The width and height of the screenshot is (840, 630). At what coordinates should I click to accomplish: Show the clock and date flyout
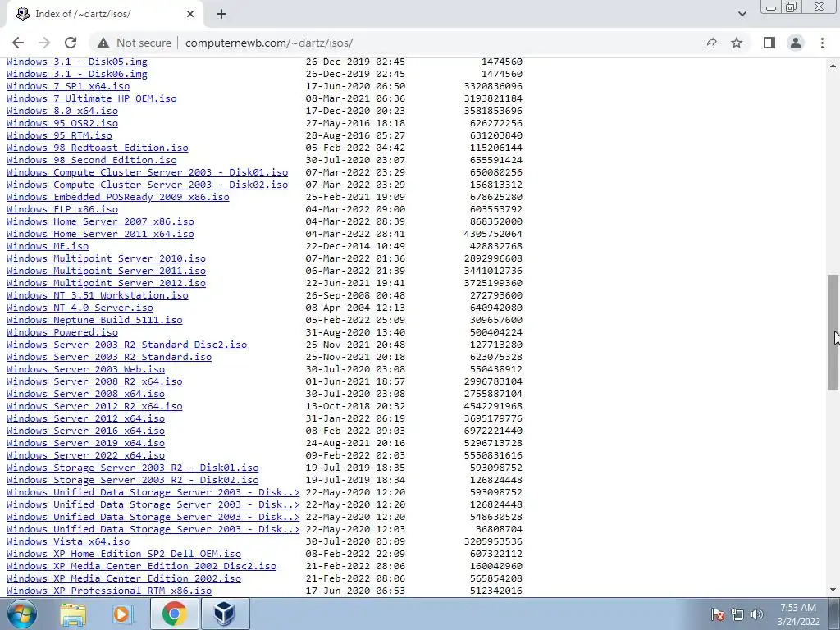(798, 614)
